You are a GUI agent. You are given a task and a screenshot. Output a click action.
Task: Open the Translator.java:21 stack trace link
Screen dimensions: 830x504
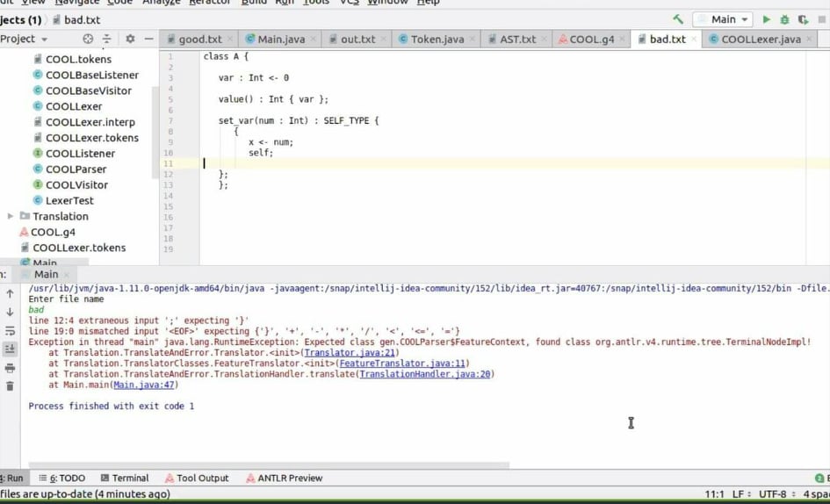point(350,353)
